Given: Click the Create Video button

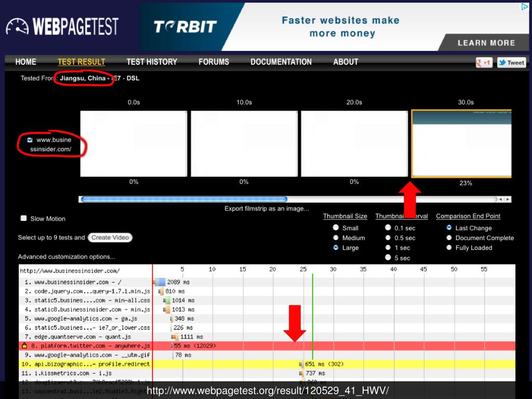Looking at the screenshot, I should 110,237.
